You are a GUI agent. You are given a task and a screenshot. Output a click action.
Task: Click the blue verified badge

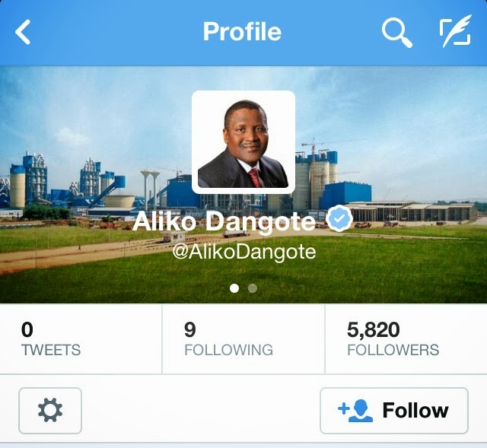pyautogui.click(x=339, y=218)
